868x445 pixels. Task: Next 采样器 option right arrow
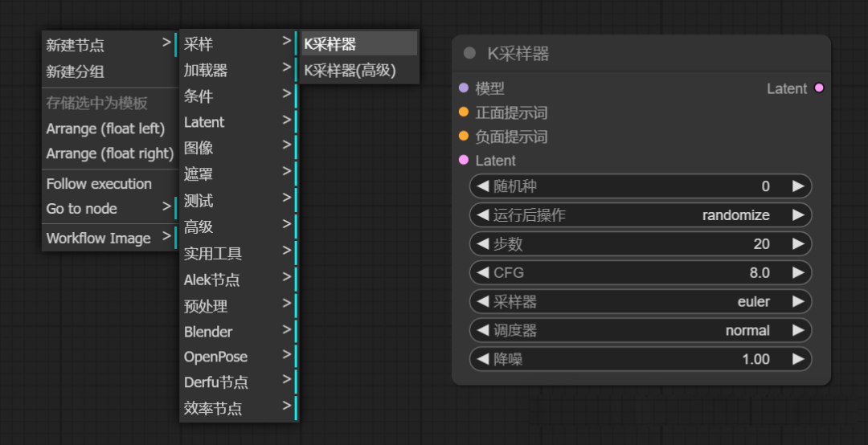798,301
